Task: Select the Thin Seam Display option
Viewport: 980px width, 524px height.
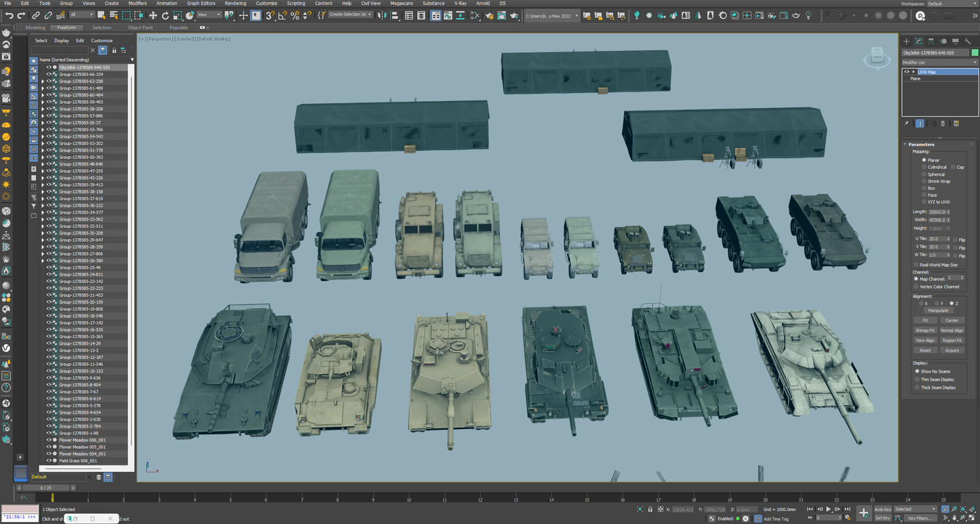Action: pos(918,379)
